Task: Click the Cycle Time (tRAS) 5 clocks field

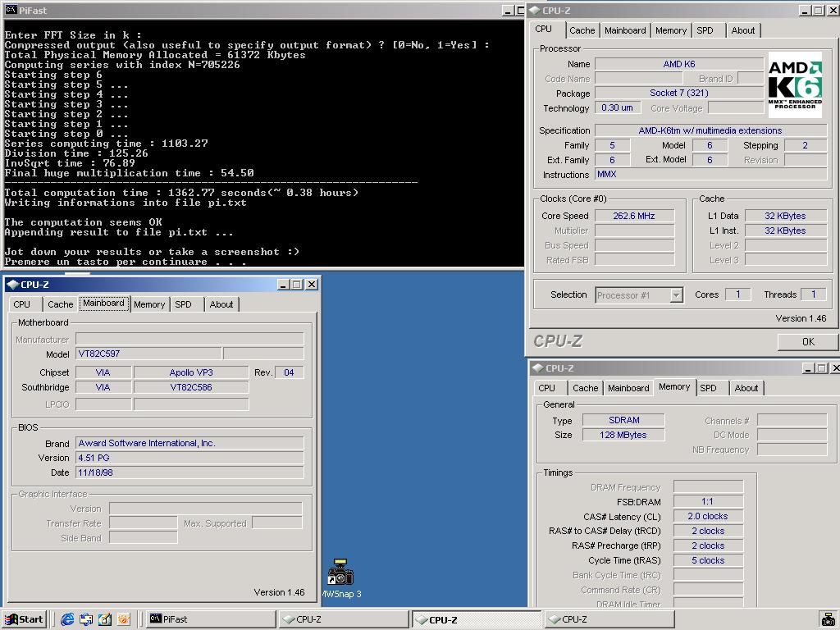Action: coord(708,560)
